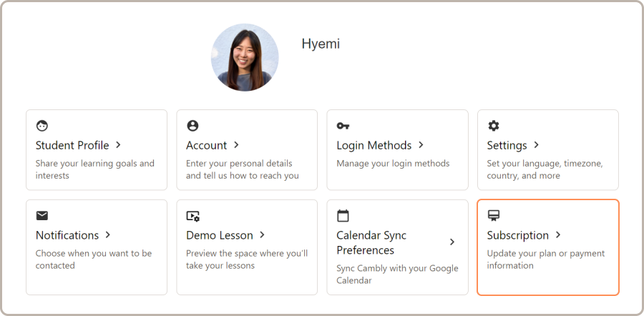The height and width of the screenshot is (316, 644).
Task: Open the Account heading link
Action: coord(206,145)
